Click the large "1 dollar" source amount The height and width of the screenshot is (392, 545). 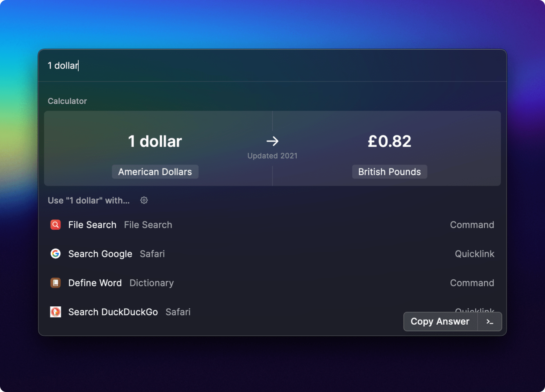155,141
